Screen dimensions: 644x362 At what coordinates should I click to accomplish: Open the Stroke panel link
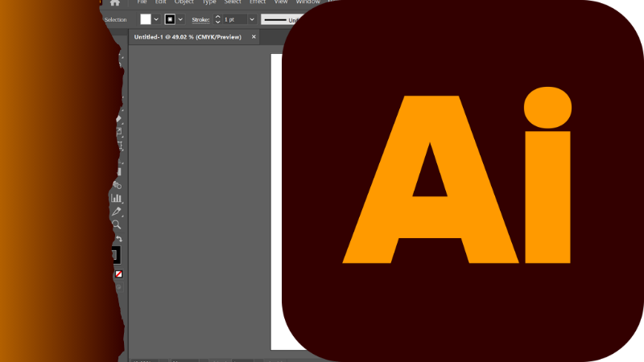[x=200, y=19]
